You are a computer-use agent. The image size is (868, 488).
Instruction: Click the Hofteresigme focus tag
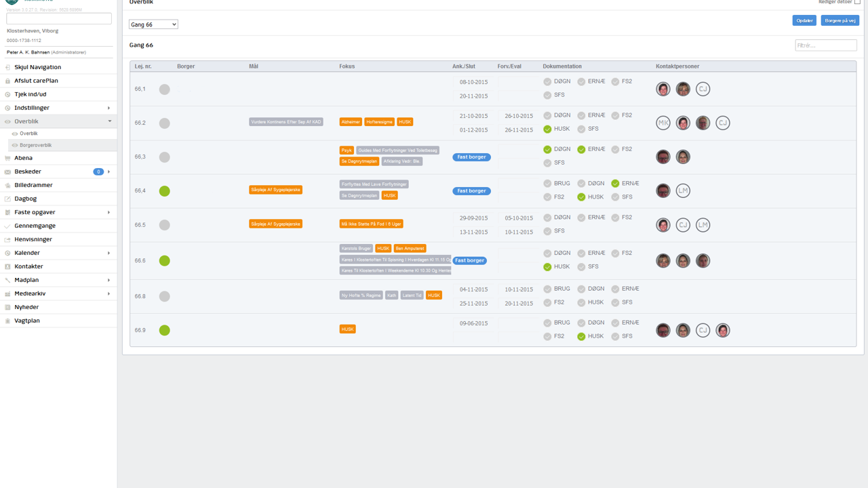point(379,122)
